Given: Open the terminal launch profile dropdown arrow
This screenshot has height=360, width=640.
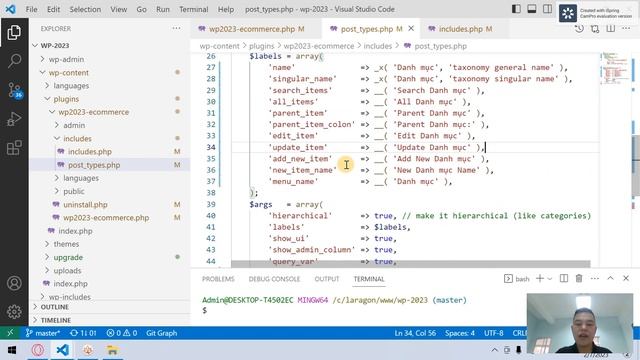Looking at the screenshot, I should point(550,279).
